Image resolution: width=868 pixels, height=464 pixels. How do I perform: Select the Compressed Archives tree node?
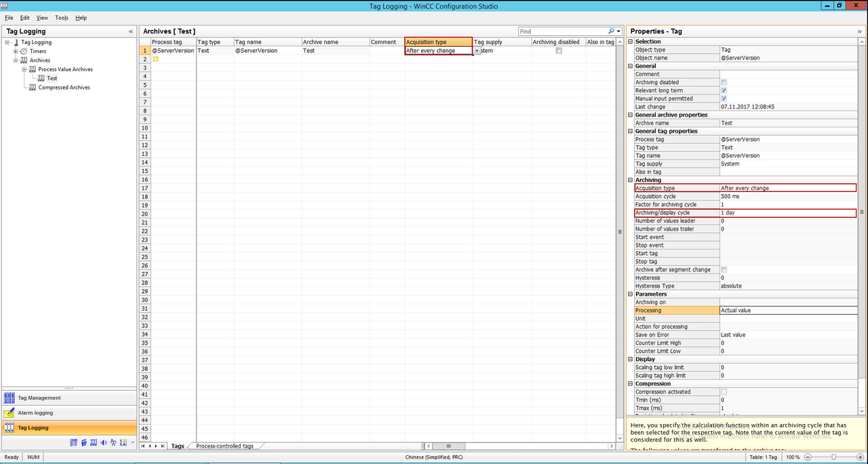[64, 88]
